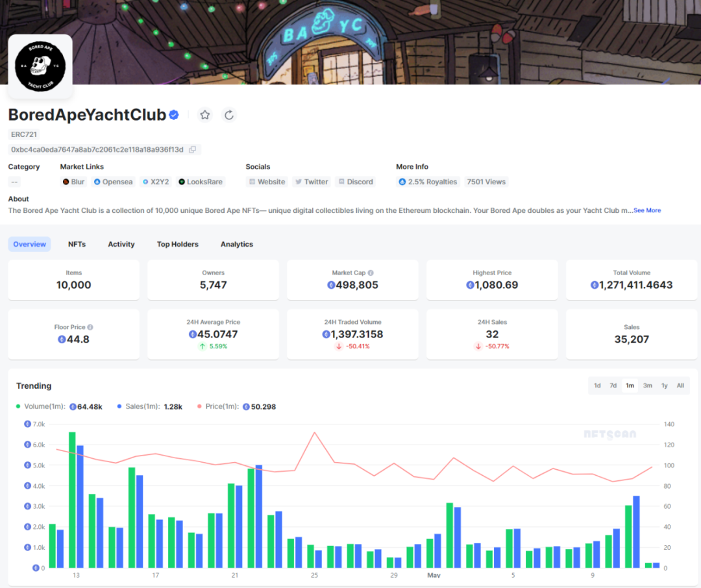This screenshot has width=701, height=588.
Task: Click the 24H Traded Volume 1,397.3158 value
Action: (352, 334)
